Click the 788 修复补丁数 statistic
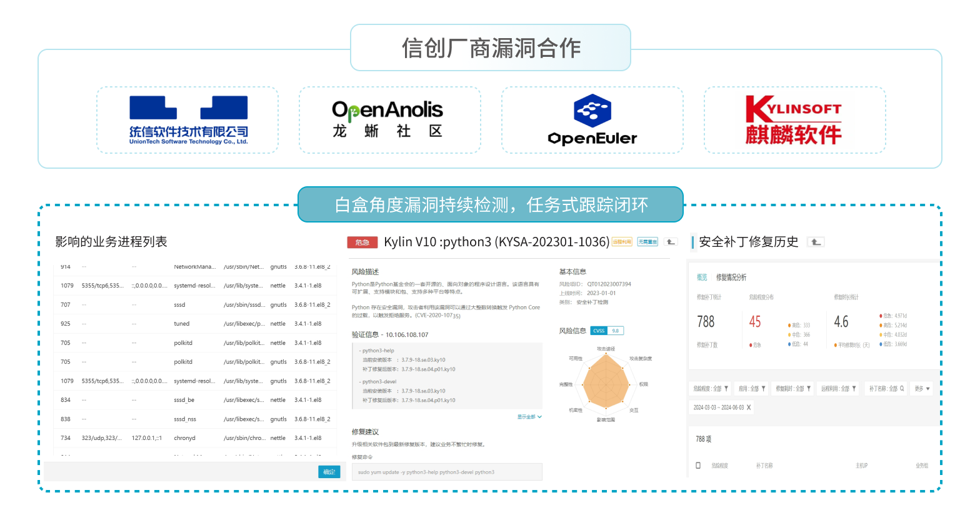This screenshot has width=980, height=520. [x=706, y=322]
